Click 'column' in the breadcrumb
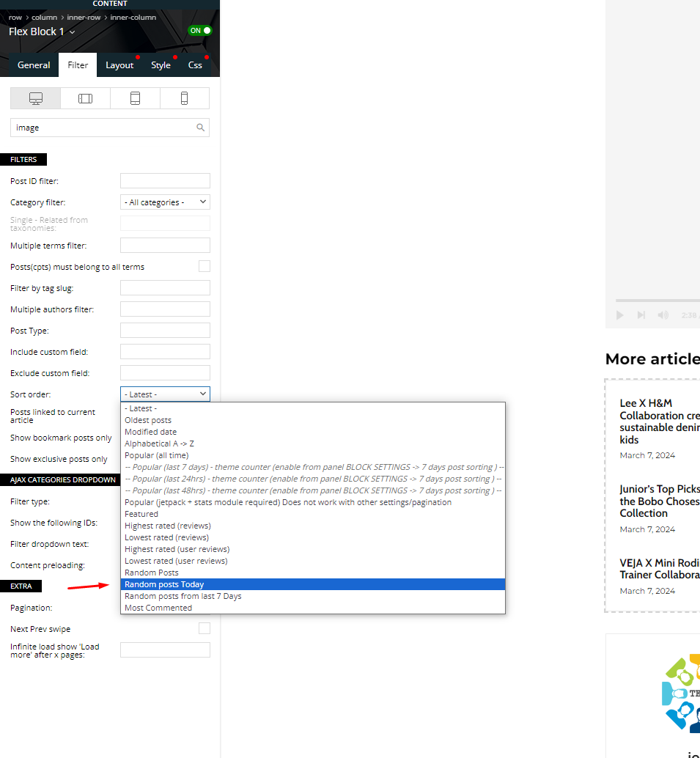 pyautogui.click(x=45, y=18)
